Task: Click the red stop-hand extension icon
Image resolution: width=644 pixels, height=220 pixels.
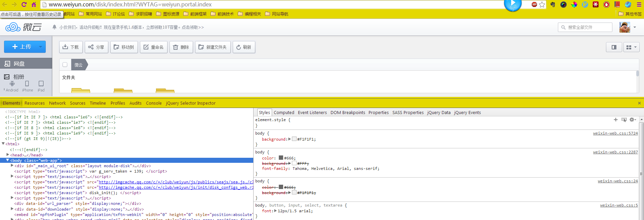Action: 606,4
